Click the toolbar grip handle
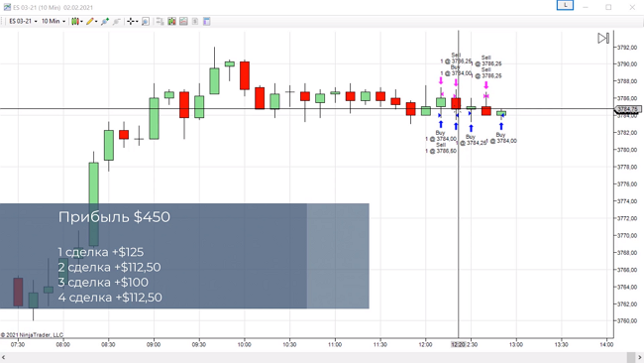 click(2, 22)
